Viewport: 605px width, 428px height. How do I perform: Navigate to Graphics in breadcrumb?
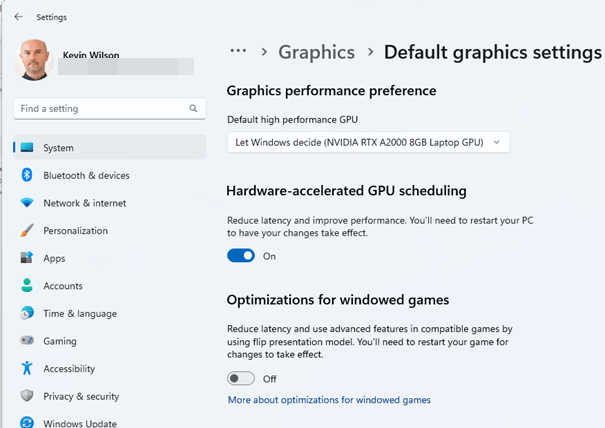point(316,52)
